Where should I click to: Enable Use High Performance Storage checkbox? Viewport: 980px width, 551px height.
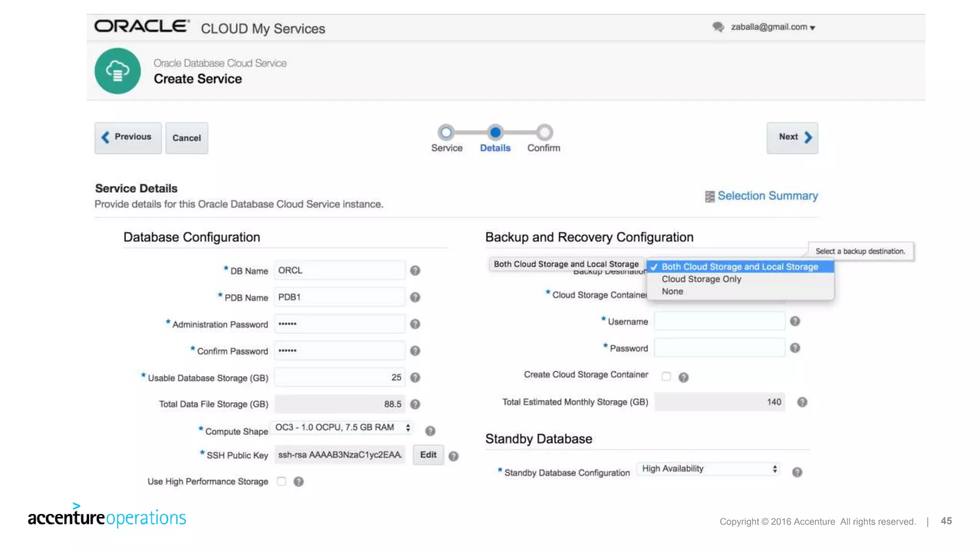(x=281, y=481)
